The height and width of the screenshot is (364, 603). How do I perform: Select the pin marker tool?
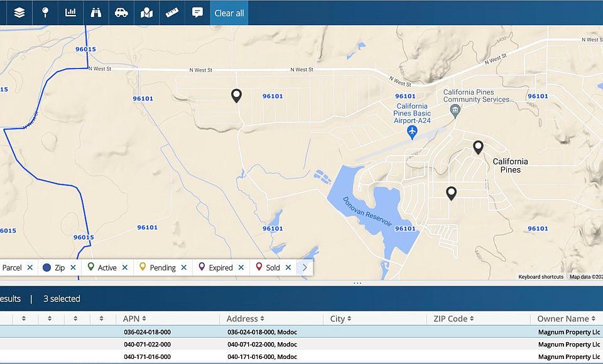coord(45,13)
